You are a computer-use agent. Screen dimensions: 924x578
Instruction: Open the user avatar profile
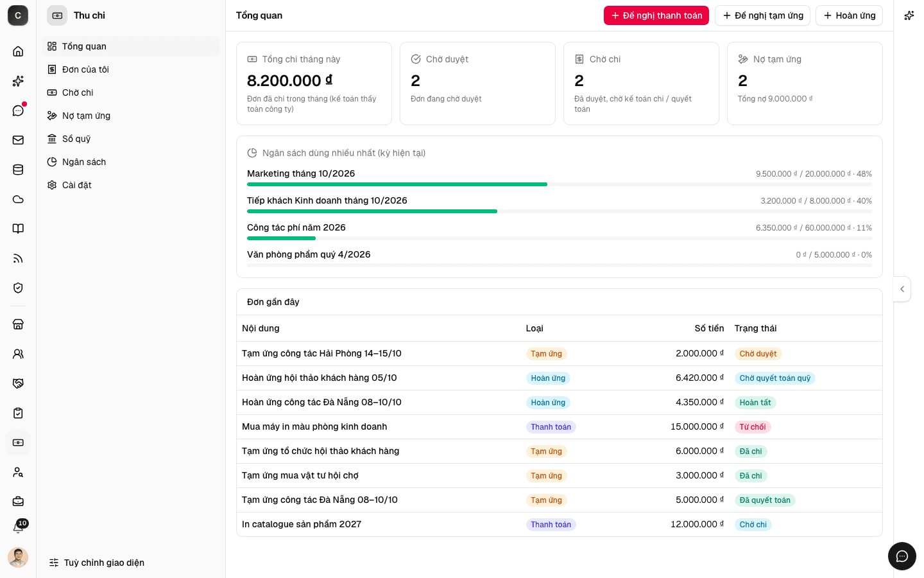[18, 557]
